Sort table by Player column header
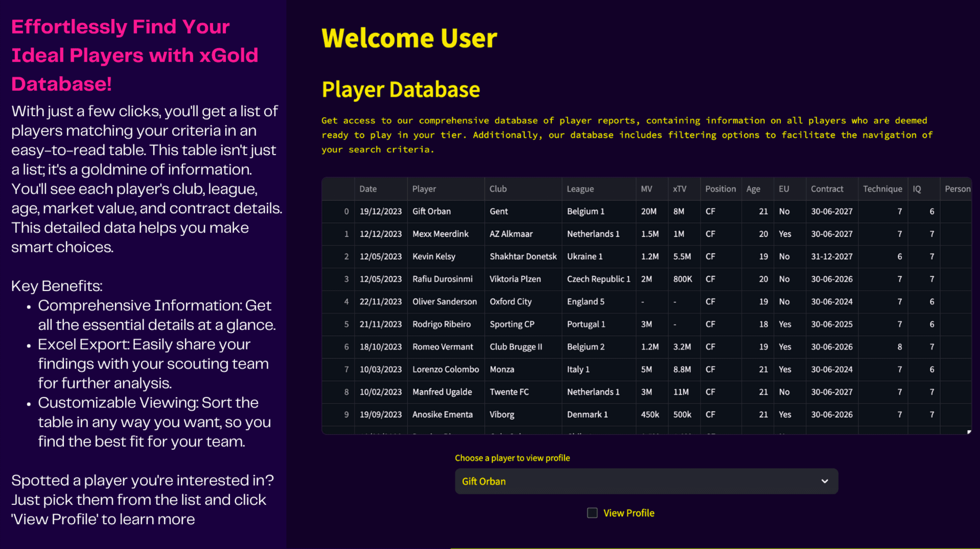Screen dimensions: 980x549 click(x=424, y=189)
